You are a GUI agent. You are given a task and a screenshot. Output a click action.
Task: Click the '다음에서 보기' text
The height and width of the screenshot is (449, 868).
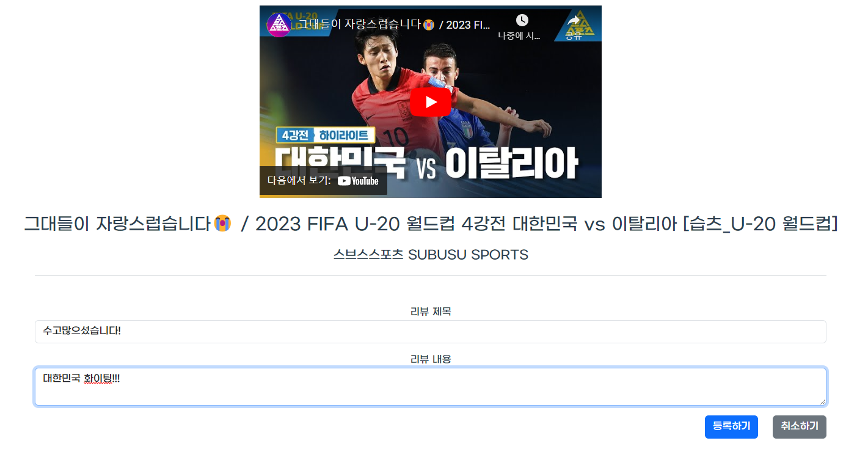tap(299, 181)
